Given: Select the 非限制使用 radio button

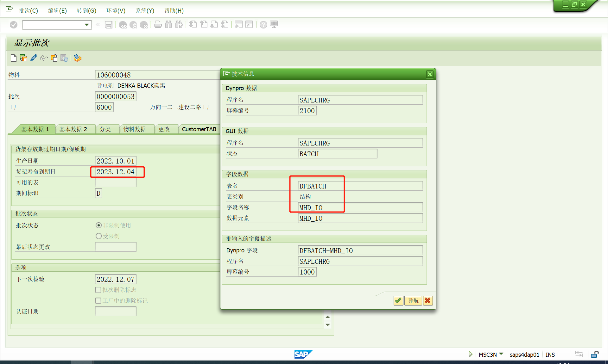Looking at the screenshot, I should 98,225.
